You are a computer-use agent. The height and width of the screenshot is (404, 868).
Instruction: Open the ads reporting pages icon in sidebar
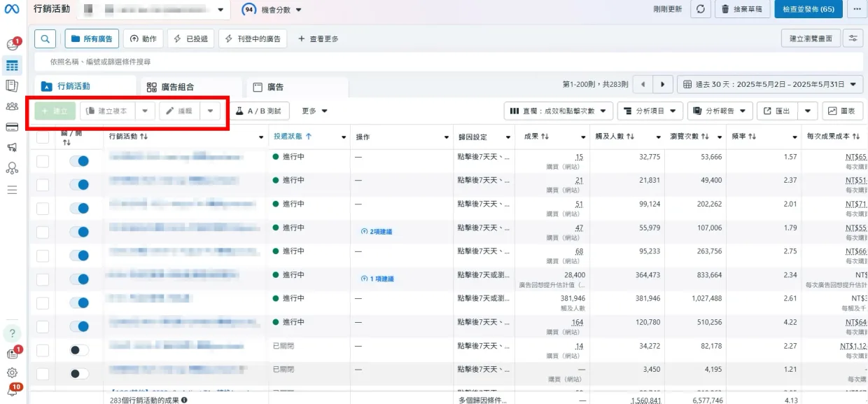pos(12,85)
